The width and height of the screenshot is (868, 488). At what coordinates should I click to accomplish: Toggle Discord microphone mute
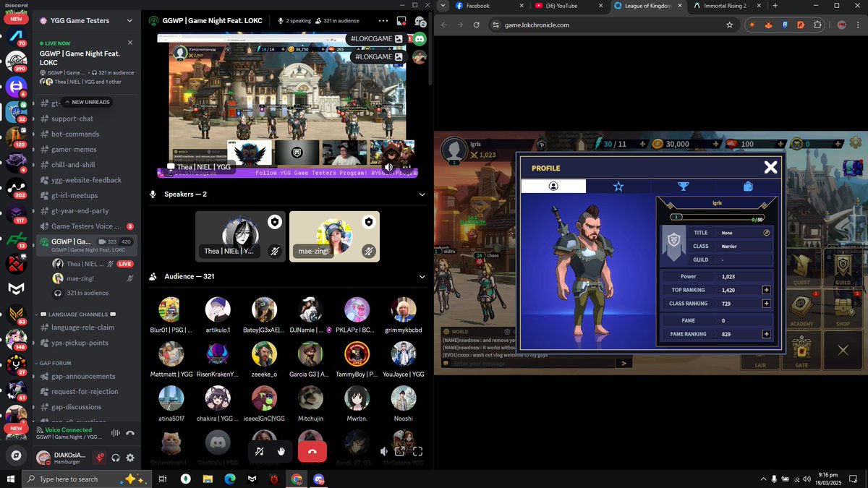[x=100, y=457]
